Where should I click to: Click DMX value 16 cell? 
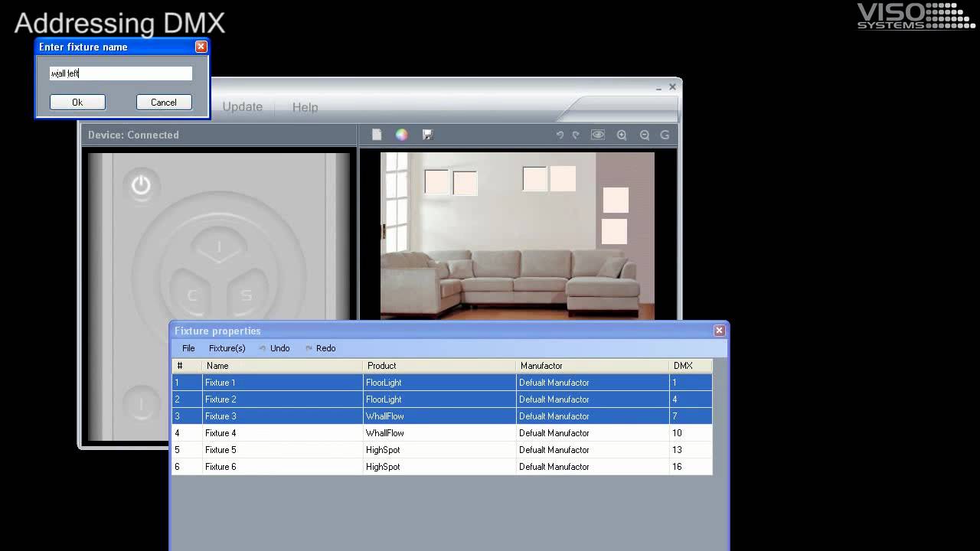691,467
